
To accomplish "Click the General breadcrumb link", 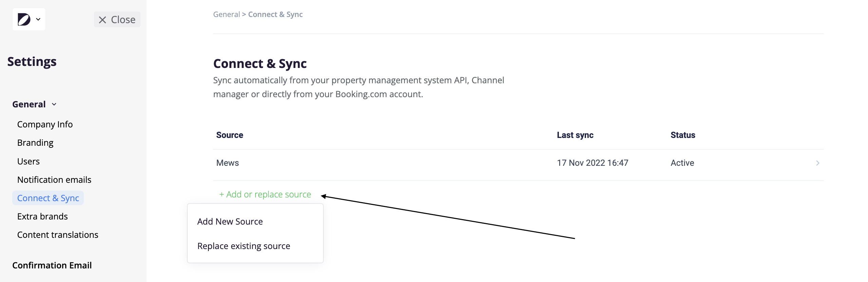I will [226, 14].
